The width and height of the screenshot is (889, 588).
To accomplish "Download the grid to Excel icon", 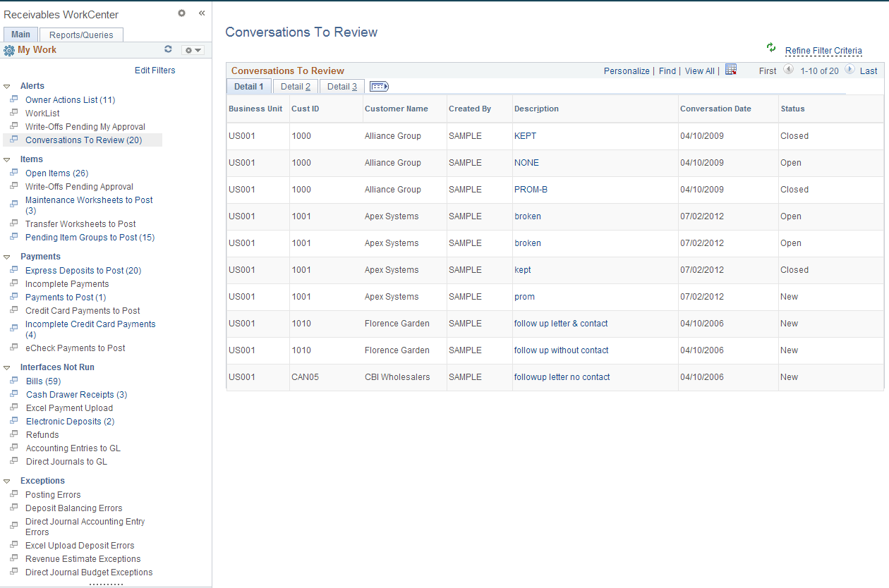I will pyautogui.click(x=731, y=70).
